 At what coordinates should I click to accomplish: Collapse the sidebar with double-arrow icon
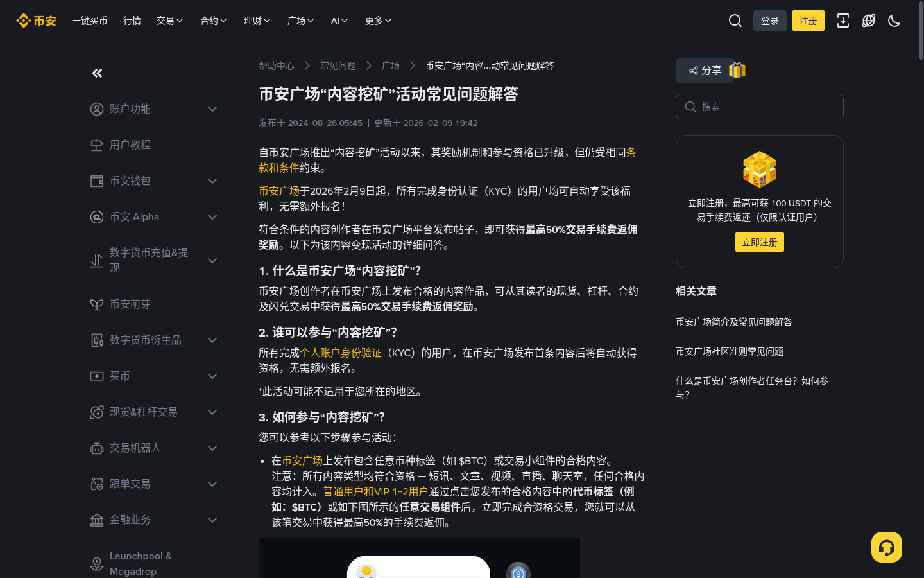coord(97,73)
